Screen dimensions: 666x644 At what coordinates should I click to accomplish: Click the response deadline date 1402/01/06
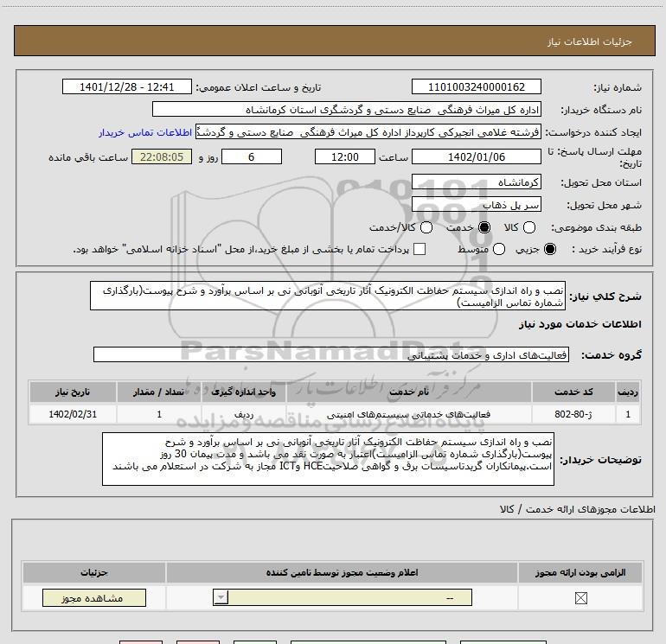tap(476, 156)
